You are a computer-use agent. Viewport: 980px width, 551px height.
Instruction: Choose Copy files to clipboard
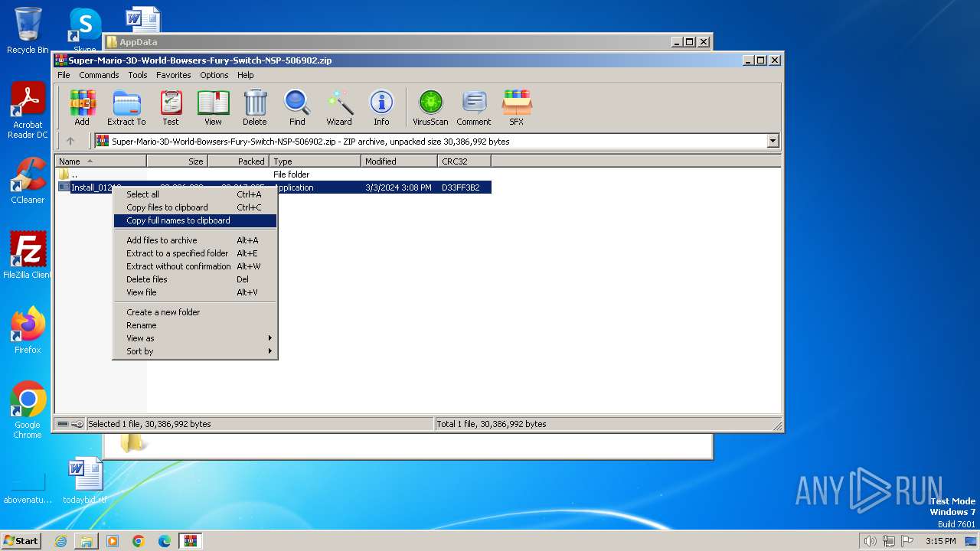coord(195,207)
